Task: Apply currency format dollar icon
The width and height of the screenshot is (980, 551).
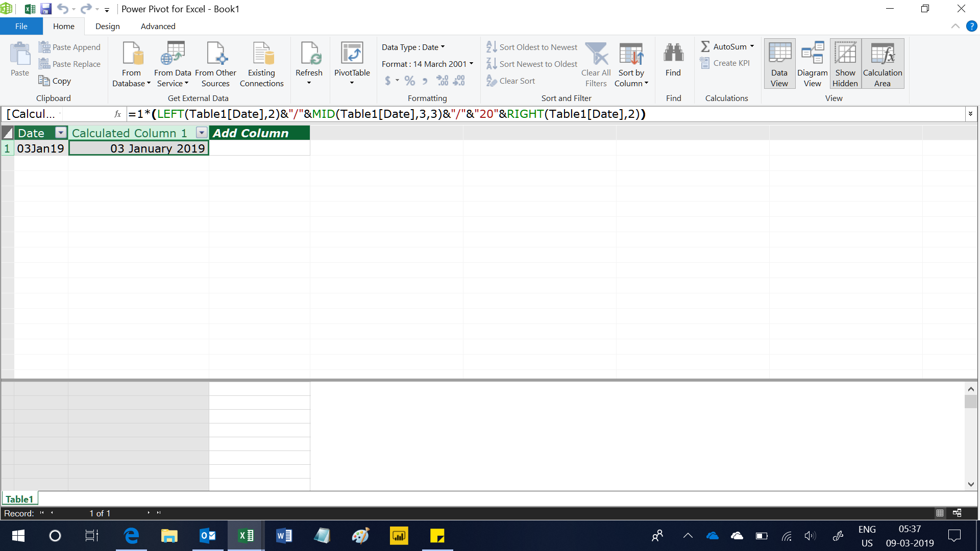Action: 388,81
